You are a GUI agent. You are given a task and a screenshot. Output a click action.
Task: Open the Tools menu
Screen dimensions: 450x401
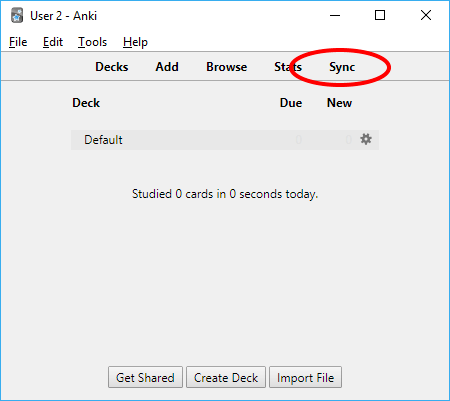click(92, 42)
